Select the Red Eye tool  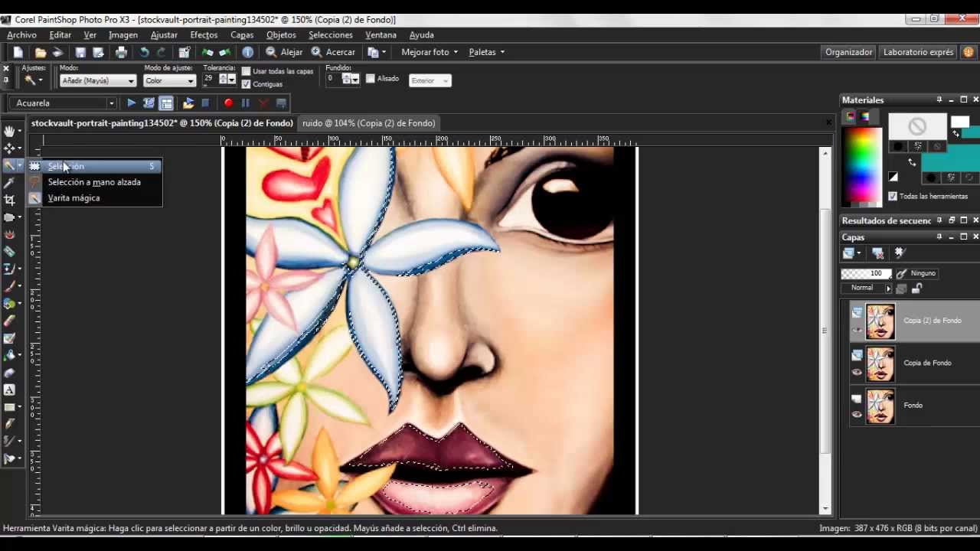pos(9,234)
